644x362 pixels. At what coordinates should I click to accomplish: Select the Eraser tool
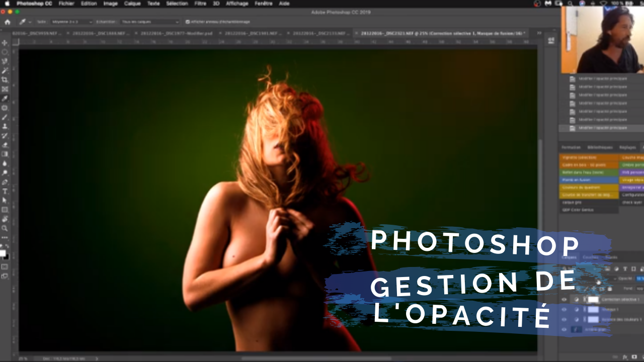5,145
